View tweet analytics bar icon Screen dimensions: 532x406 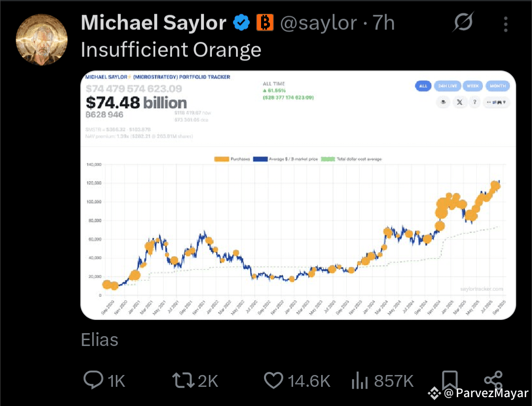coord(360,380)
